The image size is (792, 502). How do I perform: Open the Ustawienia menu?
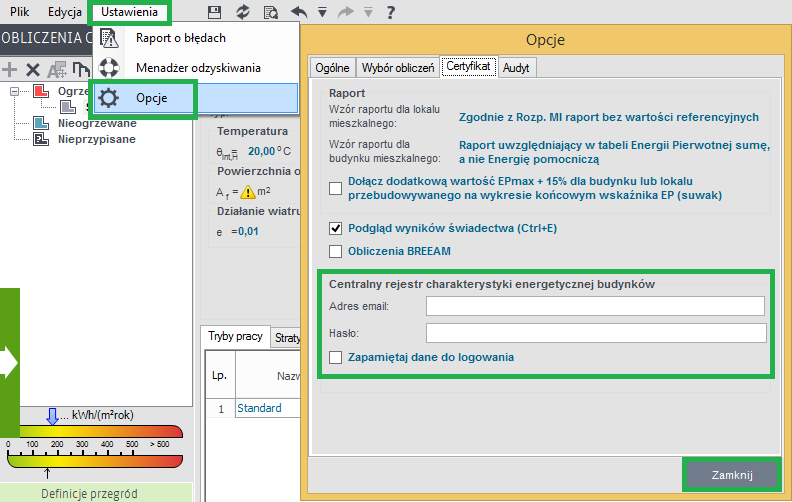tap(129, 12)
